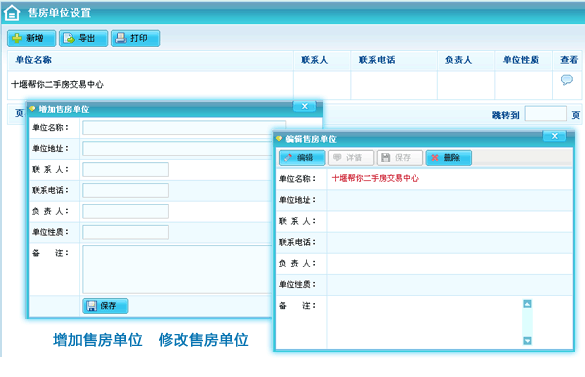Close the 增加售房单位 dialog
The width and height of the screenshot is (585, 377).
(x=305, y=106)
